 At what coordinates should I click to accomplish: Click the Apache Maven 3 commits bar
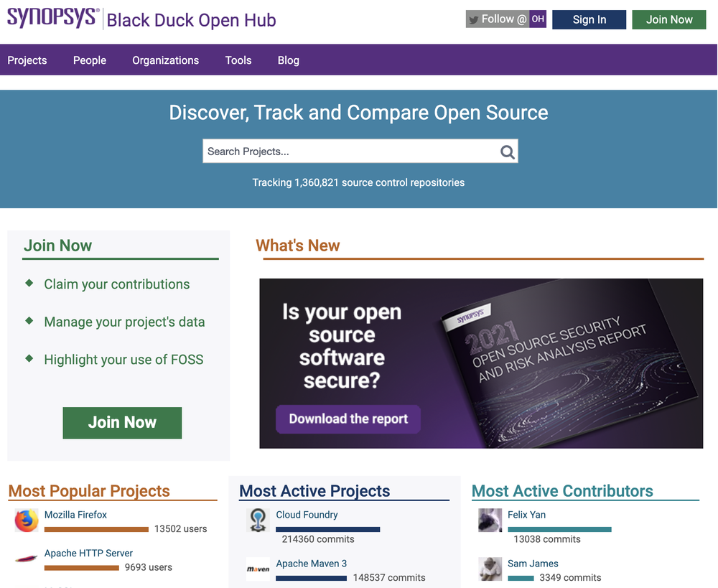(x=312, y=579)
